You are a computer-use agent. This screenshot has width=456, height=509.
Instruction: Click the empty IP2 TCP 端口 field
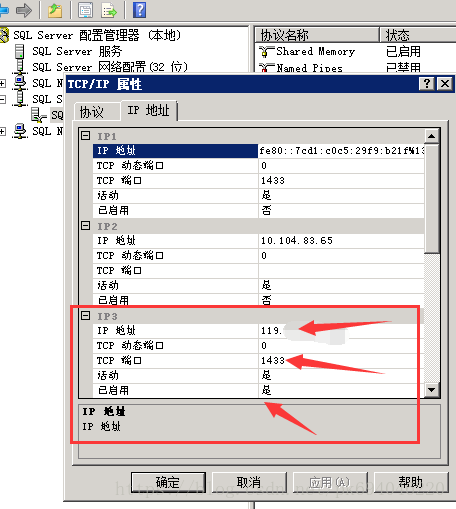pos(341,271)
